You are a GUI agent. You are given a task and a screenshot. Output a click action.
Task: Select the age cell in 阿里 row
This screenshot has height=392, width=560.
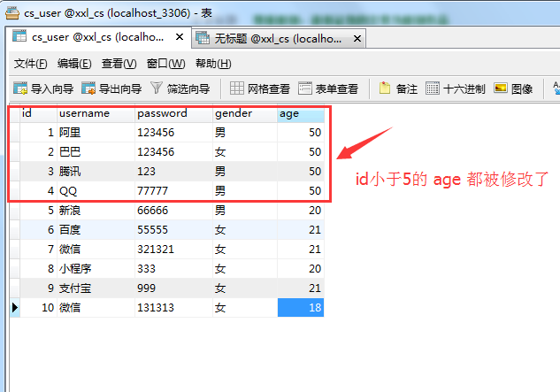point(301,133)
